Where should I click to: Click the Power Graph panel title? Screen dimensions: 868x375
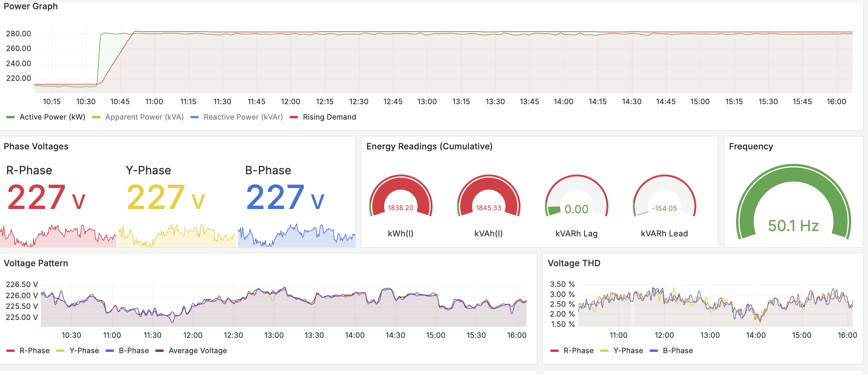(31, 6)
